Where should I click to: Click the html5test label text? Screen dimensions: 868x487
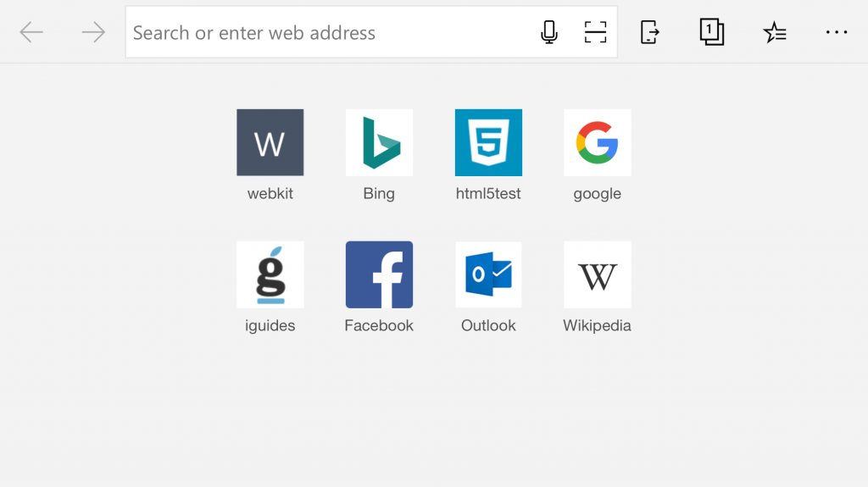pyautogui.click(x=488, y=194)
